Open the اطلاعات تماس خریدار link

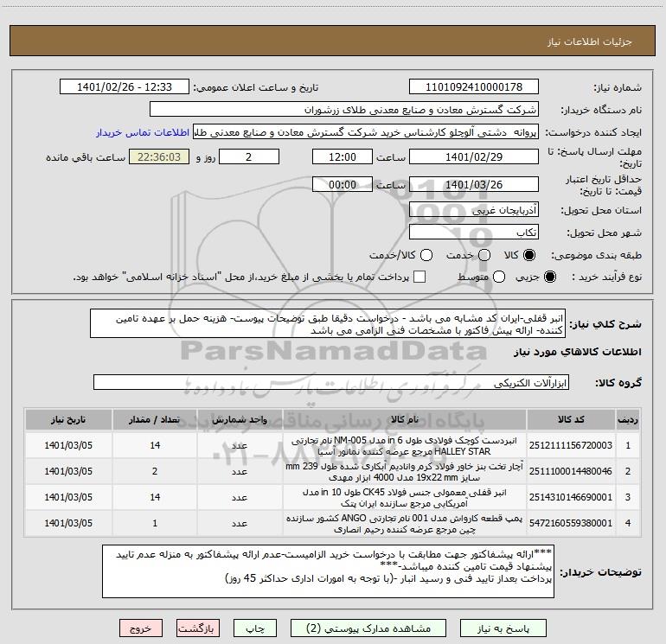pos(143,132)
